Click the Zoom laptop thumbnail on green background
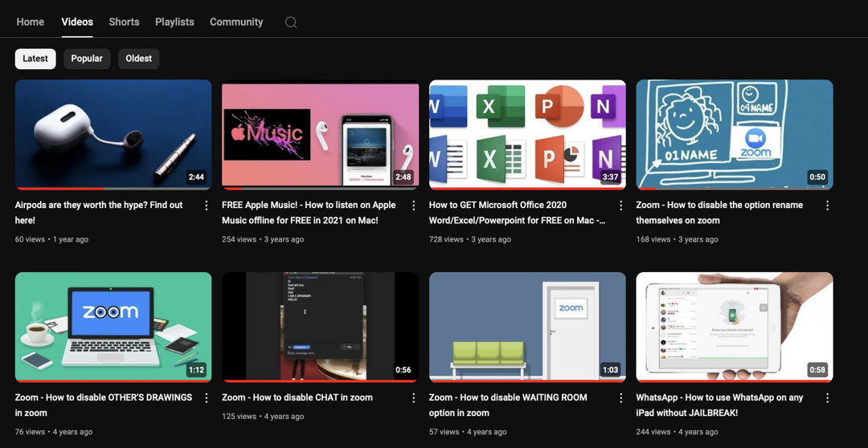The image size is (868, 448). (113, 327)
